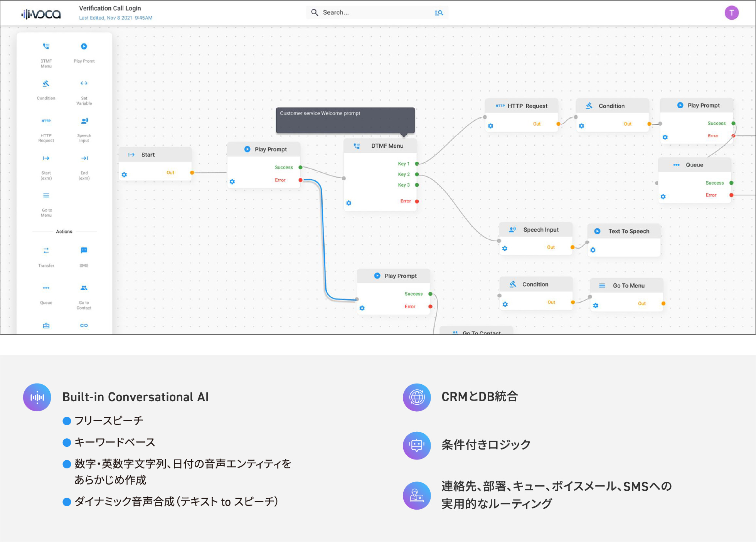Click Queue node Success port
Screen dimensions: 756x542
731,183
